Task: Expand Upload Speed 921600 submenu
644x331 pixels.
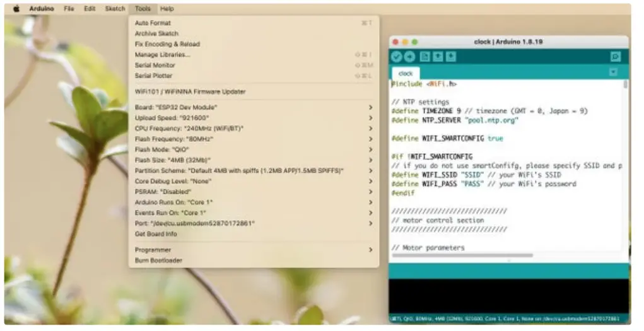Action: [254, 118]
